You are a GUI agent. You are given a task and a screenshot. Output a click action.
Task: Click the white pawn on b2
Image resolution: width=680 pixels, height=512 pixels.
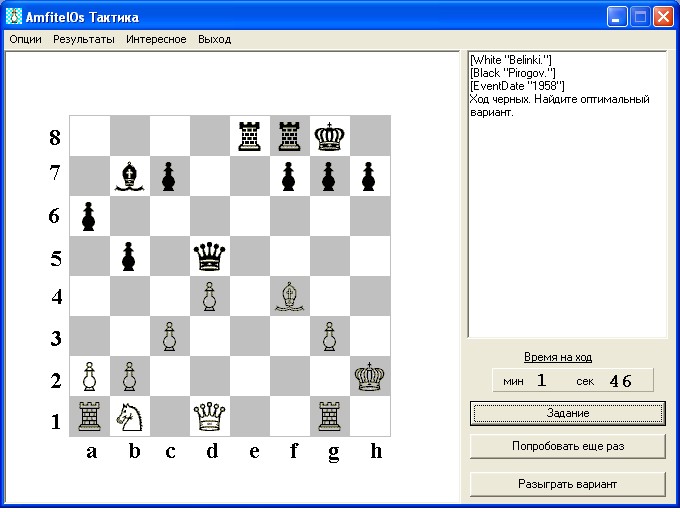click(129, 377)
